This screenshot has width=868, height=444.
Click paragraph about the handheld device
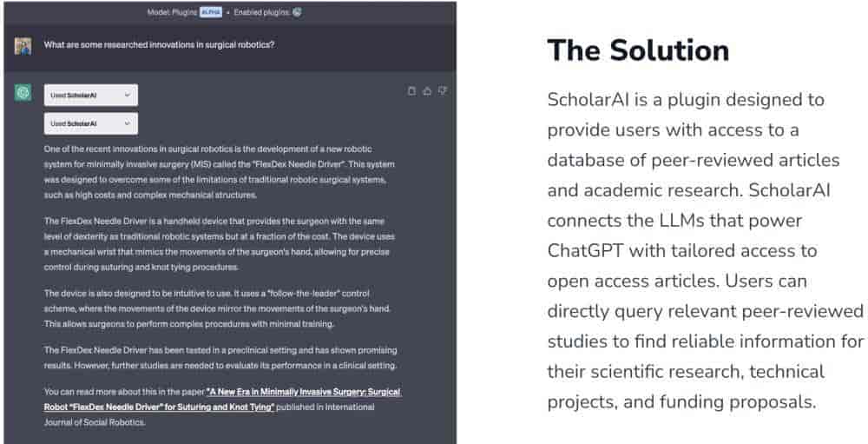point(217,244)
